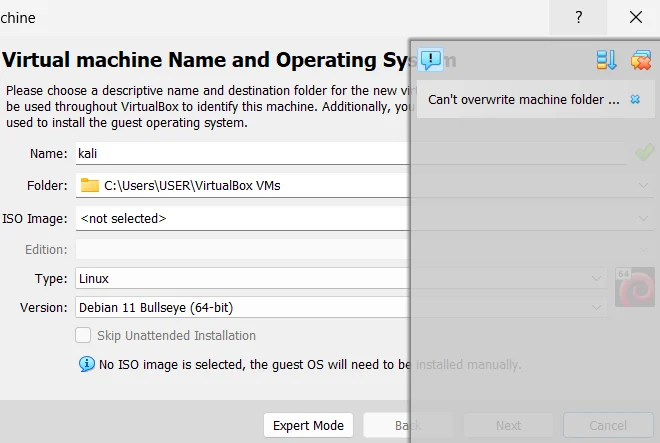This screenshot has width=660, height=443.
Task: Expand the Version dropdown chevron
Action: click(x=596, y=307)
